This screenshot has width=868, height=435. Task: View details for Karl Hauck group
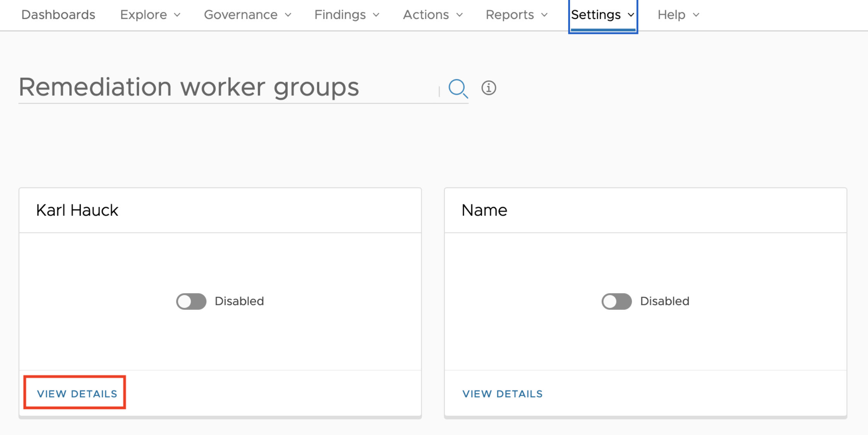coord(77,394)
